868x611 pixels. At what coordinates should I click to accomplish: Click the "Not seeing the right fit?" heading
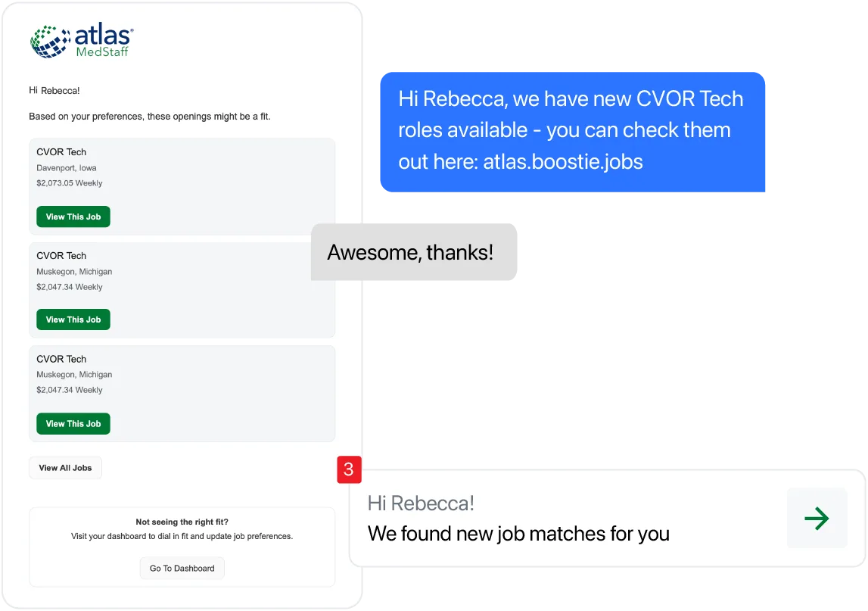tap(182, 522)
